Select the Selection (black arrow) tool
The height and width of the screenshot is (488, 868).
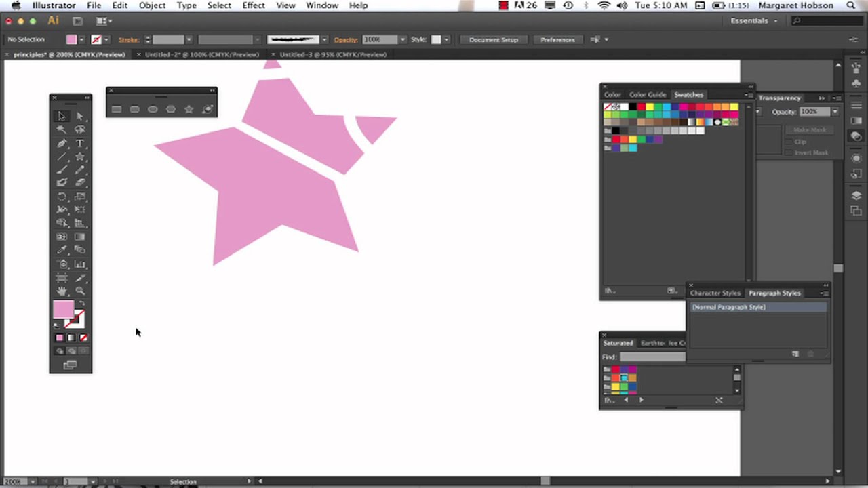point(62,116)
